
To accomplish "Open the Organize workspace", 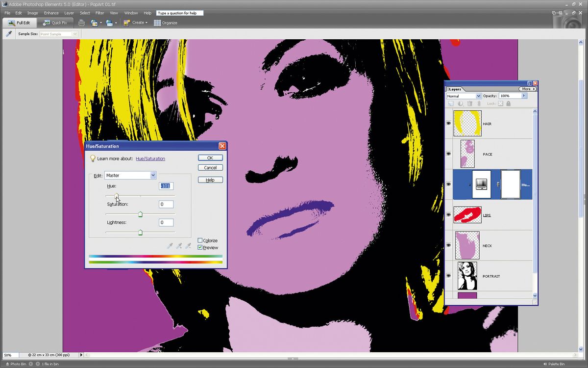I will click(166, 23).
